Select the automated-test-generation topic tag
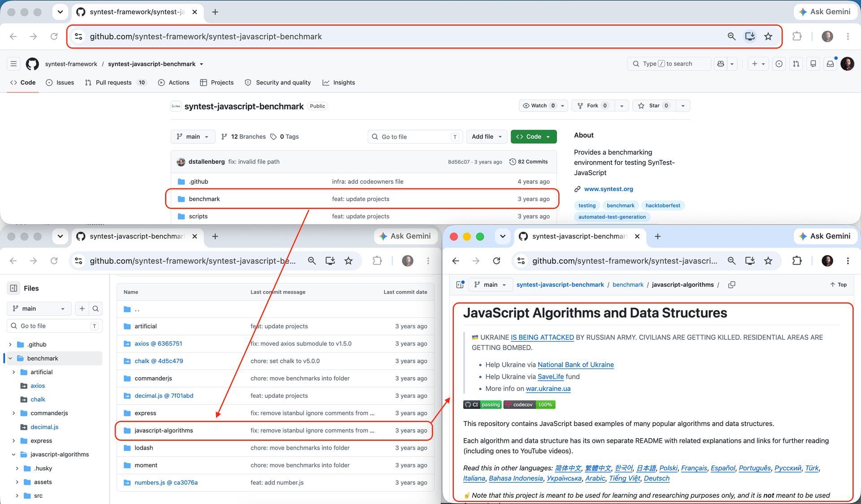 pos(612,217)
